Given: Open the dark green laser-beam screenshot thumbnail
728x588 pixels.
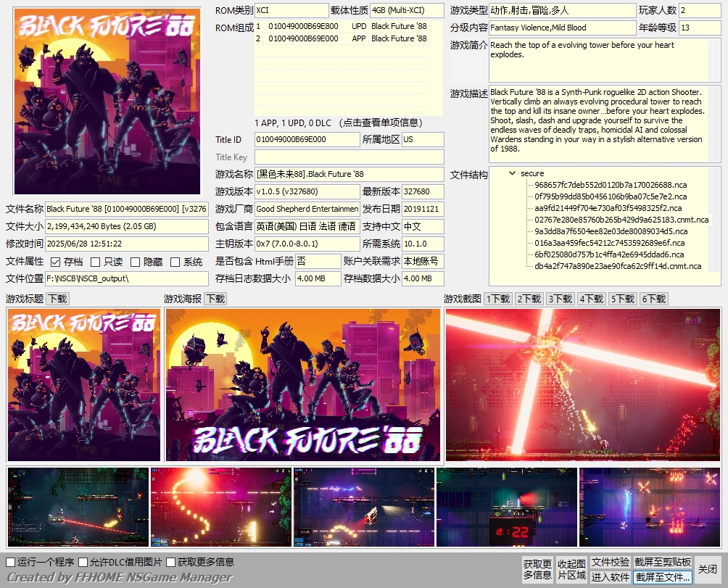Looking at the screenshot, I should pyautogui.click(x=78, y=507).
